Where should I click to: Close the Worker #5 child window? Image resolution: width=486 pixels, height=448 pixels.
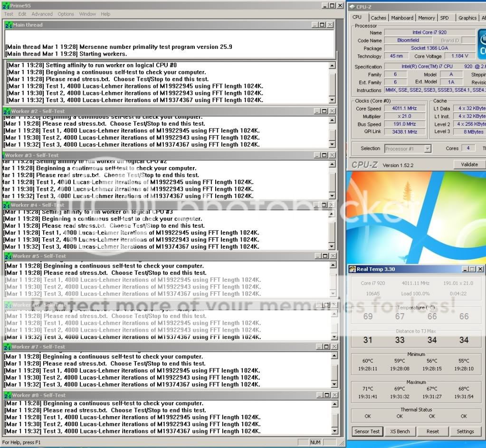pyautogui.click(x=333, y=256)
